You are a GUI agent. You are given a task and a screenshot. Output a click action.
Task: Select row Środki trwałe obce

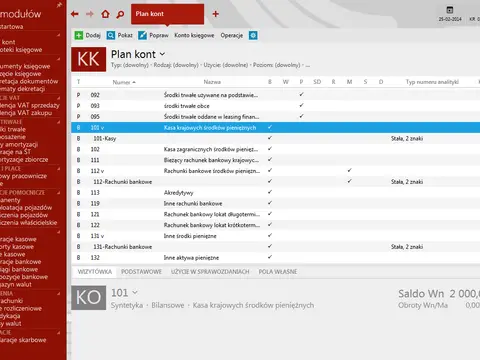pos(276,106)
